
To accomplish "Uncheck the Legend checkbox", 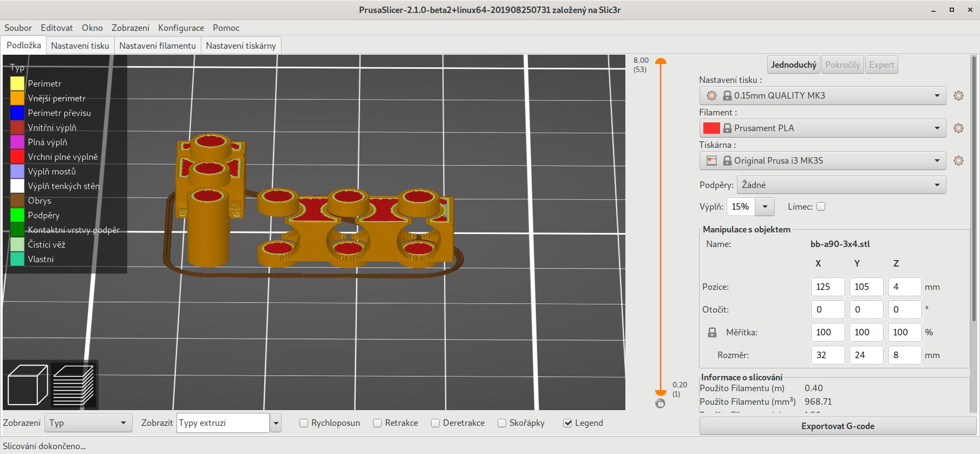I will (567, 423).
